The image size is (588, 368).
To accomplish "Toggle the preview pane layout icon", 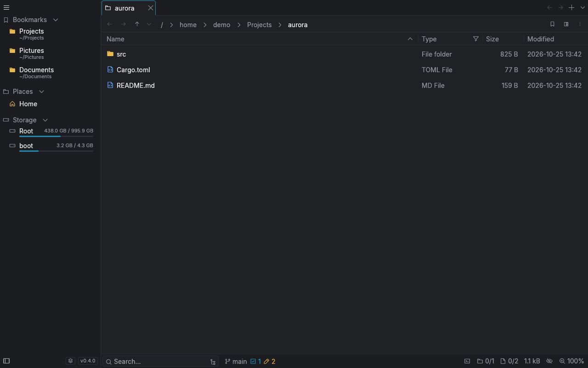I will [566, 24].
